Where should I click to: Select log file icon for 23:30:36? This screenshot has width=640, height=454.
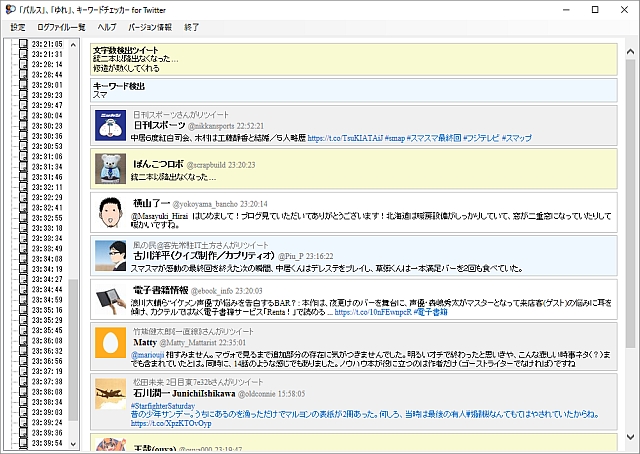[x=23, y=136]
